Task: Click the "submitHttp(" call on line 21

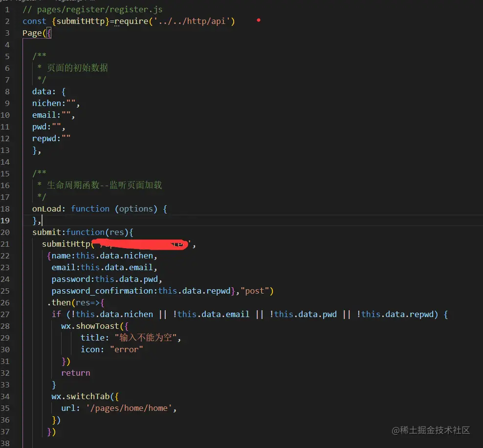Action: click(x=68, y=244)
